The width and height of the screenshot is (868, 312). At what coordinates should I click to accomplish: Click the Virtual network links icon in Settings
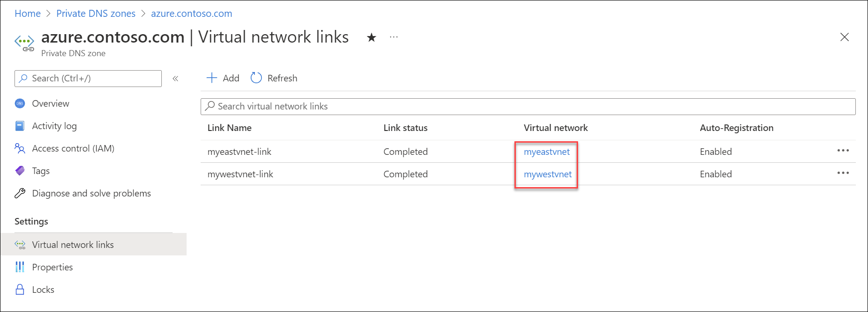[20, 244]
